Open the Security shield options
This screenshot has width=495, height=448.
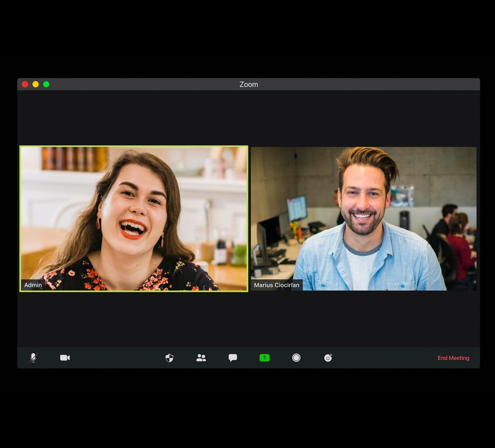169,357
